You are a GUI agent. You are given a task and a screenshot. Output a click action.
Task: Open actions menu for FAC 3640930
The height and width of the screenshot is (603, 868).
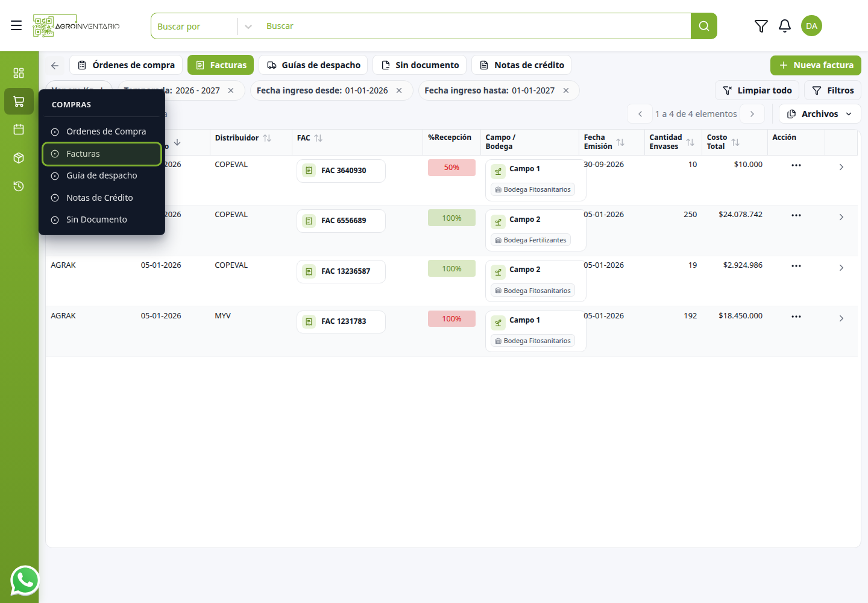796,165
